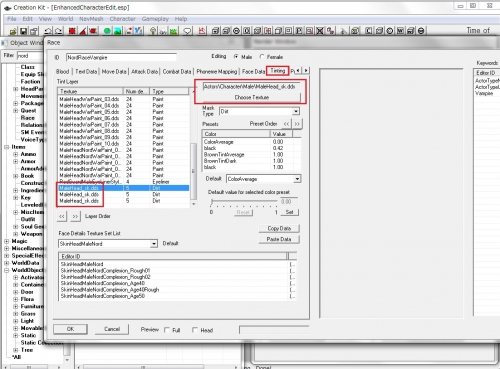This screenshot has height=369, width=500.
Task: Click the blue-lettered toolbar icon beside landscape
Action: (x=139, y=31)
